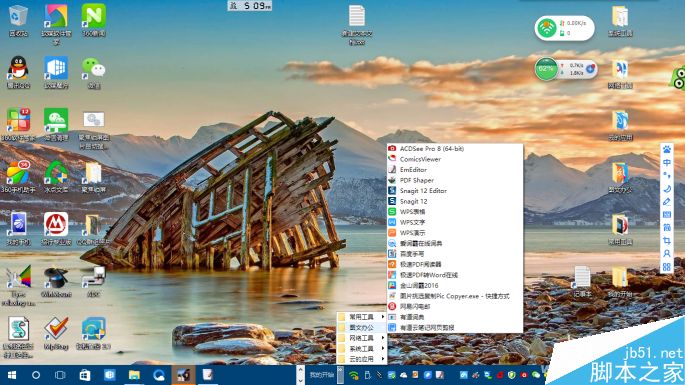Open the MipTray checkmark desktop icon
This screenshot has width=685, height=385.
56,333
